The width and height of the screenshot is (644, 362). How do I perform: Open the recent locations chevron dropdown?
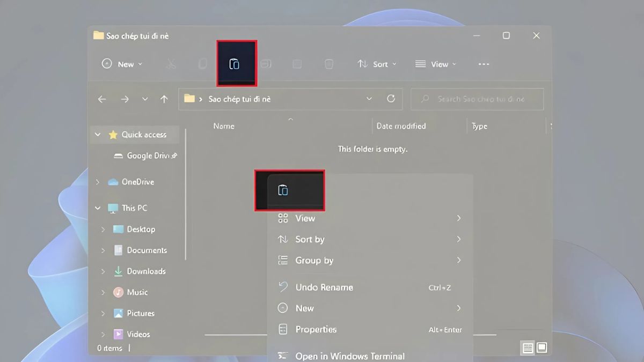coord(145,99)
